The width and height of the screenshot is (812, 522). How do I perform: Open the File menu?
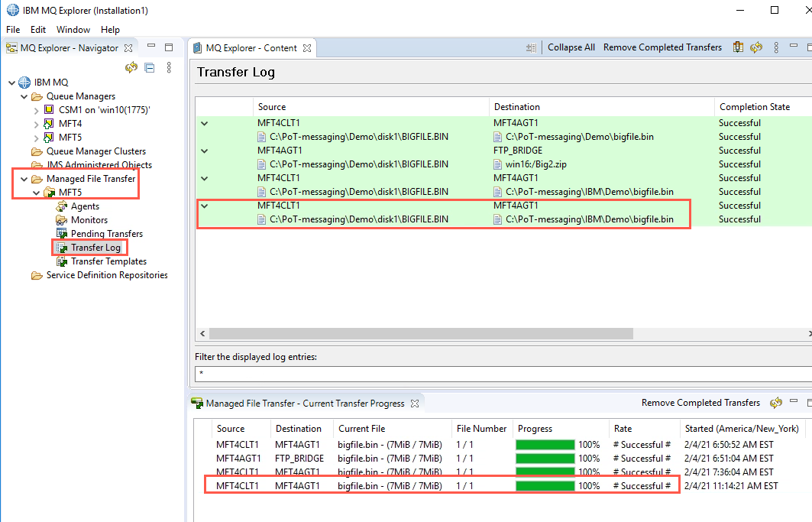pos(13,30)
